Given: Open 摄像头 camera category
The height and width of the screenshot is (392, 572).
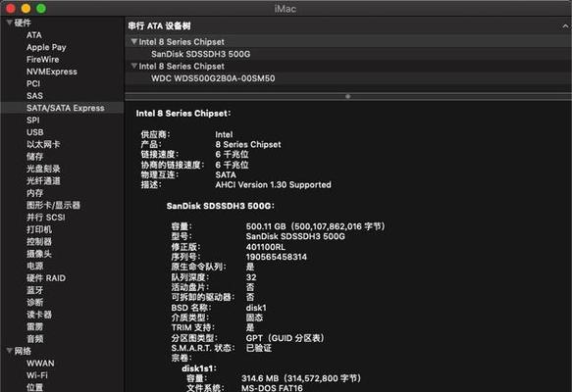Looking at the screenshot, I should click(39, 254).
